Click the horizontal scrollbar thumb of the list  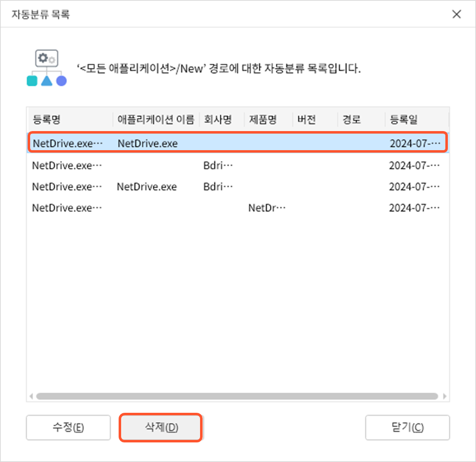(x=237, y=396)
